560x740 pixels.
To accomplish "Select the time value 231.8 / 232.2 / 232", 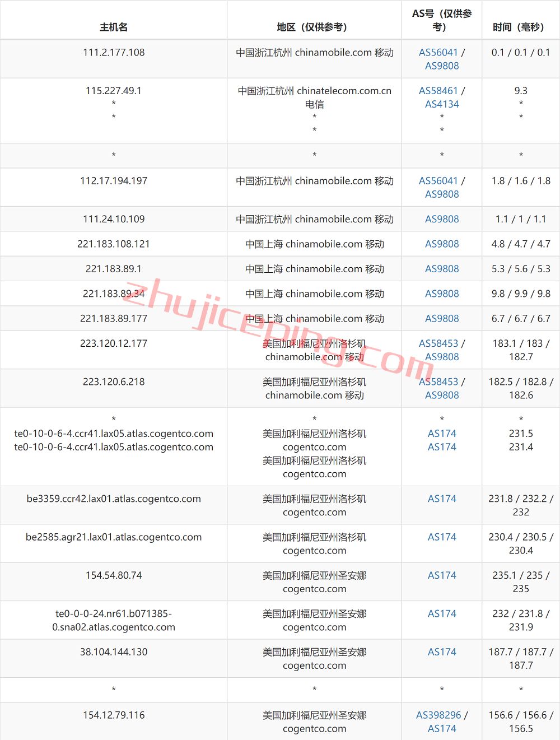I will [x=521, y=505].
